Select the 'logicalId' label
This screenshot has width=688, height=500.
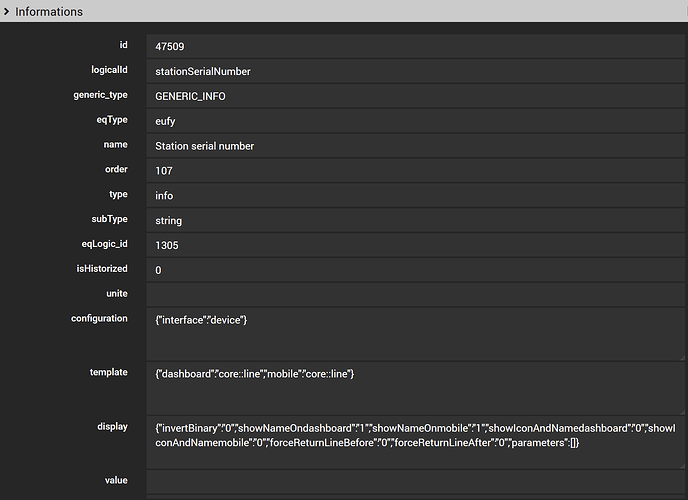[x=109, y=70]
